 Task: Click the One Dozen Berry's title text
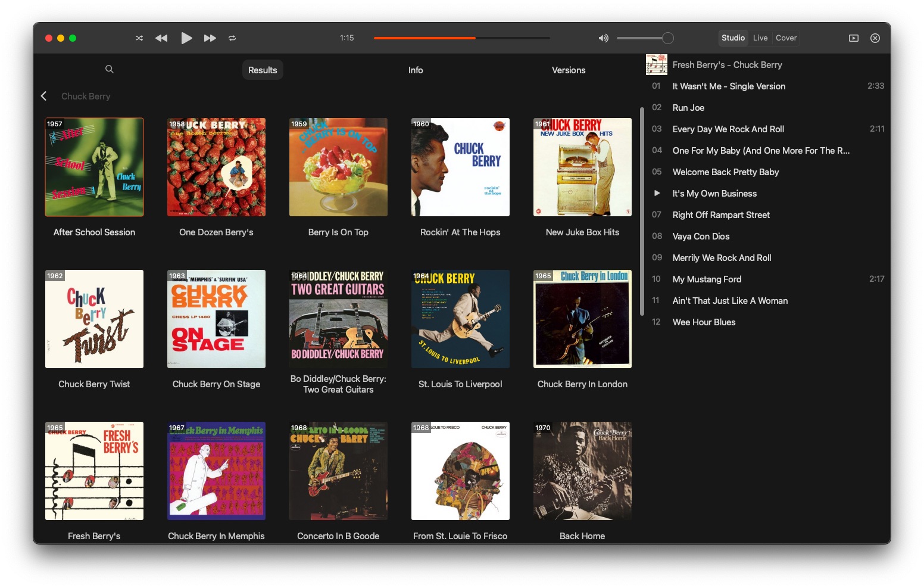216,232
